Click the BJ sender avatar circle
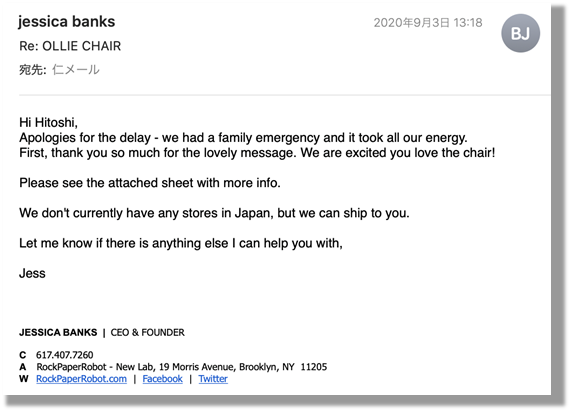This screenshot has width=571, height=412. (520, 34)
